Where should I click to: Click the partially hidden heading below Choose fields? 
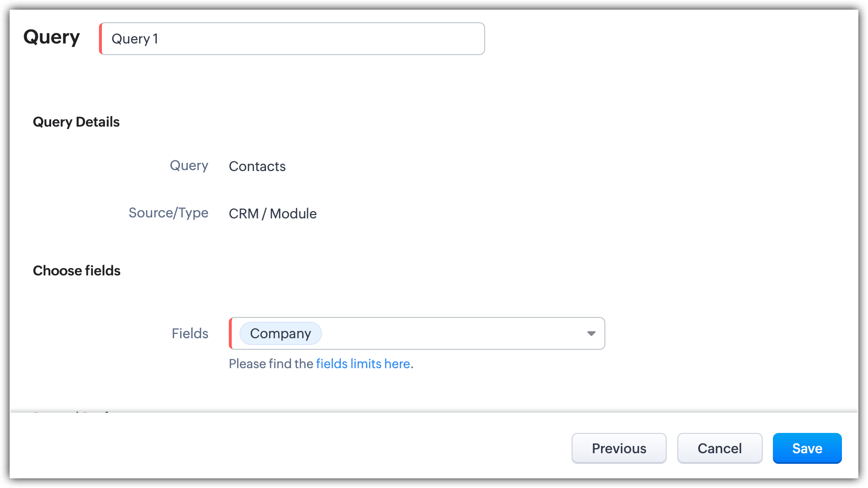(x=72, y=412)
